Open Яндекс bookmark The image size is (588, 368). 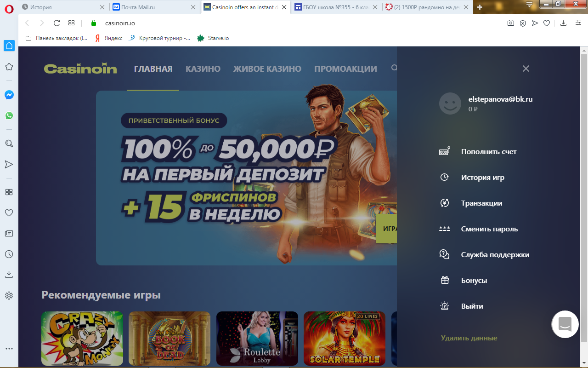coord(109,38)
